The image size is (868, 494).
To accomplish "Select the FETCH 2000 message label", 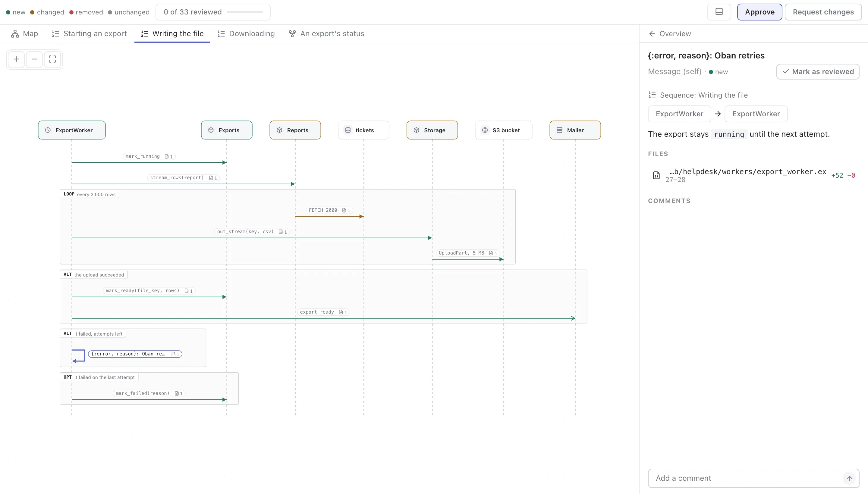I will (x=329, y=210).
